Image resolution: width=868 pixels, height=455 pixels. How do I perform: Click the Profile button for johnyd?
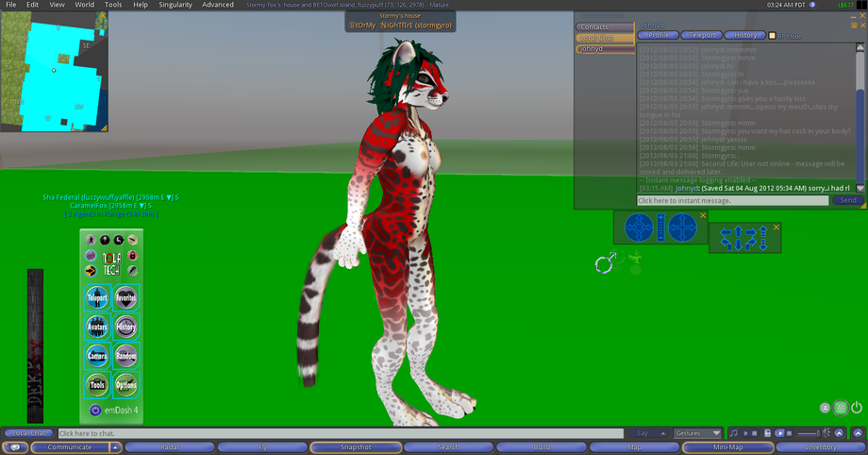click(659, 35)
